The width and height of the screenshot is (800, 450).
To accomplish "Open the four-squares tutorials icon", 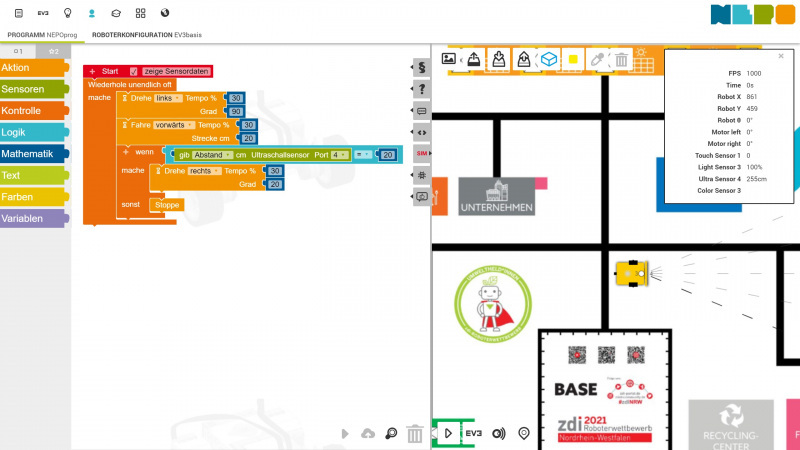I will click(x=140, y=13).
